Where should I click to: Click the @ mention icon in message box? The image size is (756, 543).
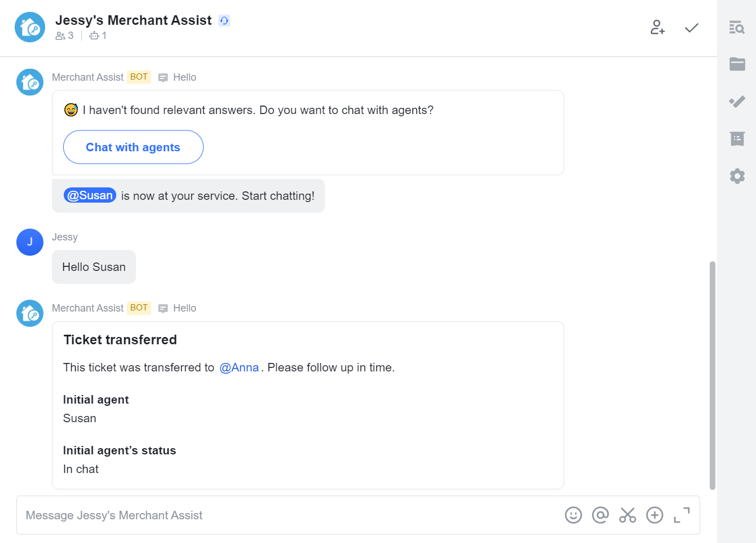click(600, 515)
